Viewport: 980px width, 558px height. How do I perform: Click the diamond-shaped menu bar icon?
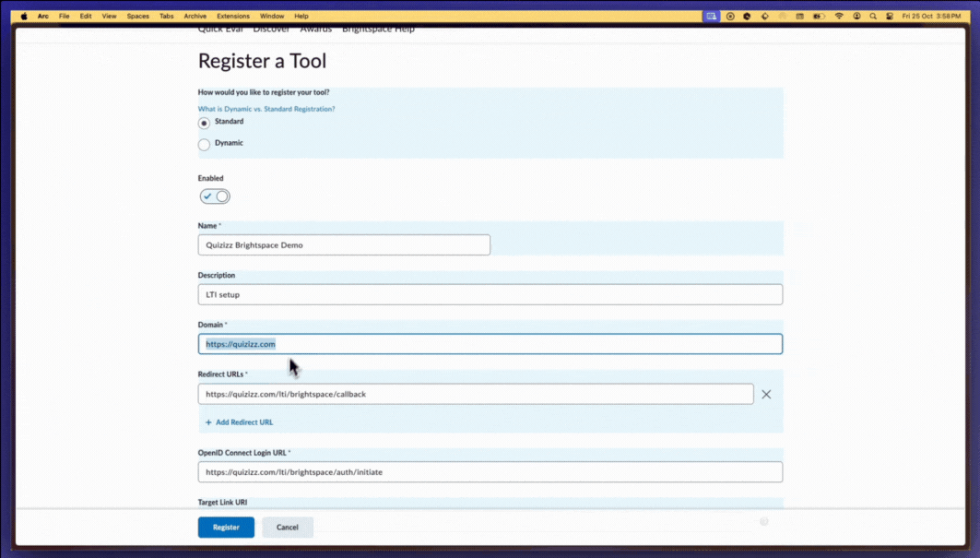coord(764,17)
